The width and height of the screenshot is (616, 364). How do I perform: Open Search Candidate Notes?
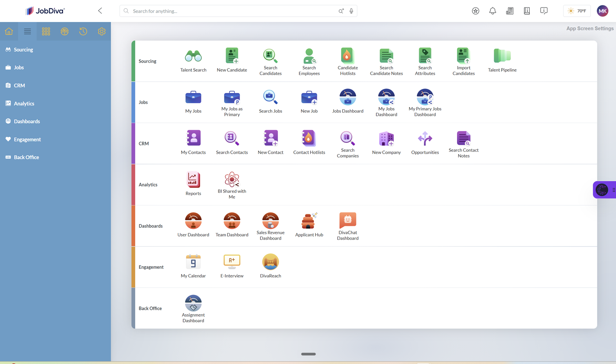coord(386,62)
